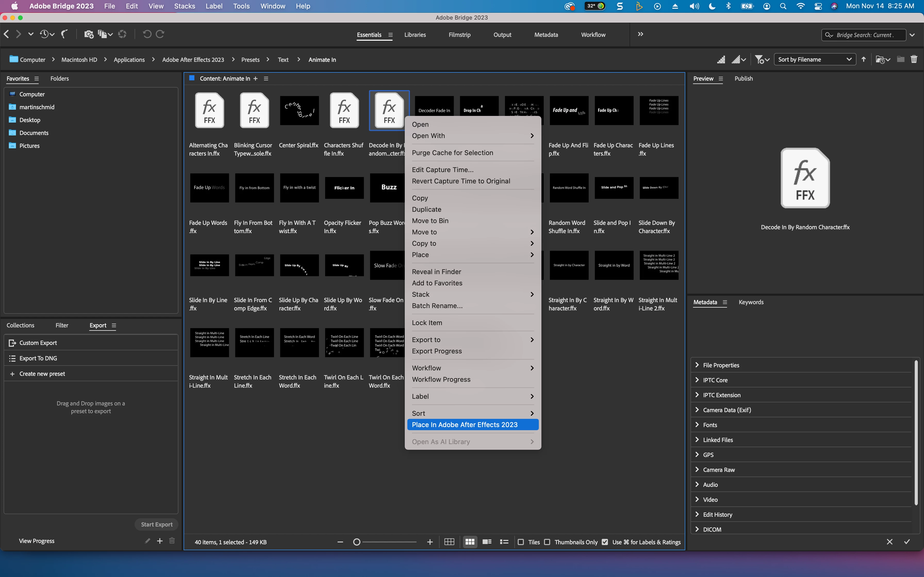This screenshot has width=924, height=577.
Task: Click the create new folder icon
Action: pyautogui.click(x=900, y=59)
